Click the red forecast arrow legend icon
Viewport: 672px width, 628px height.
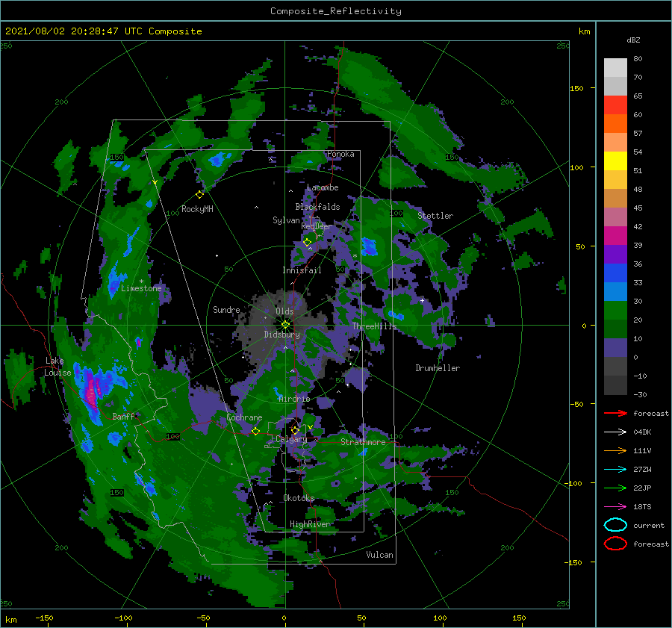(615, 413)
